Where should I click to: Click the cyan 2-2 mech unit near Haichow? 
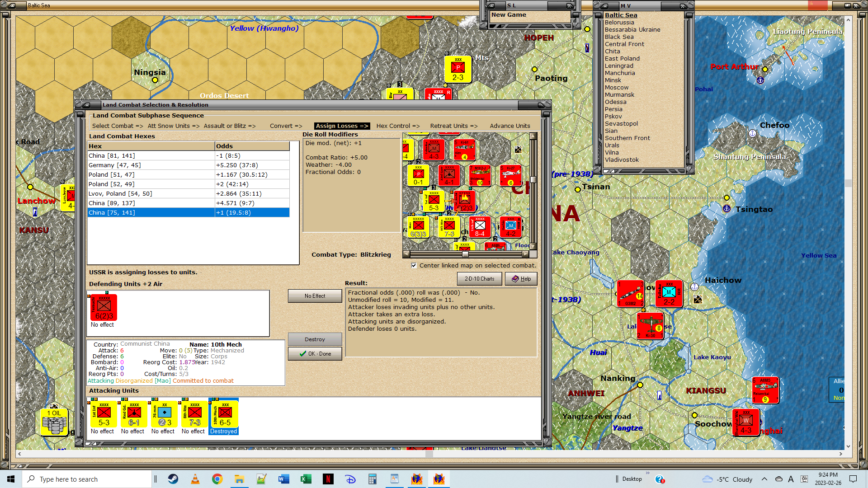pos(669,294)
